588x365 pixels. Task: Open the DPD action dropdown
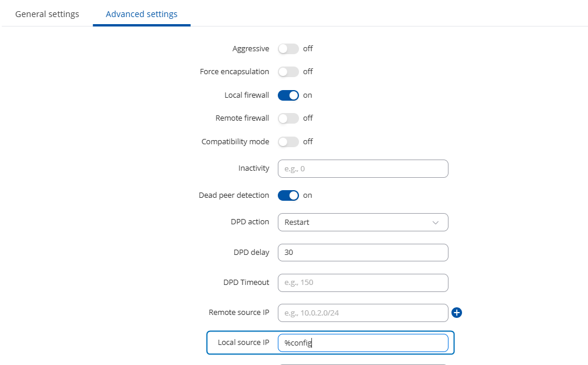[x=363, y=223]
